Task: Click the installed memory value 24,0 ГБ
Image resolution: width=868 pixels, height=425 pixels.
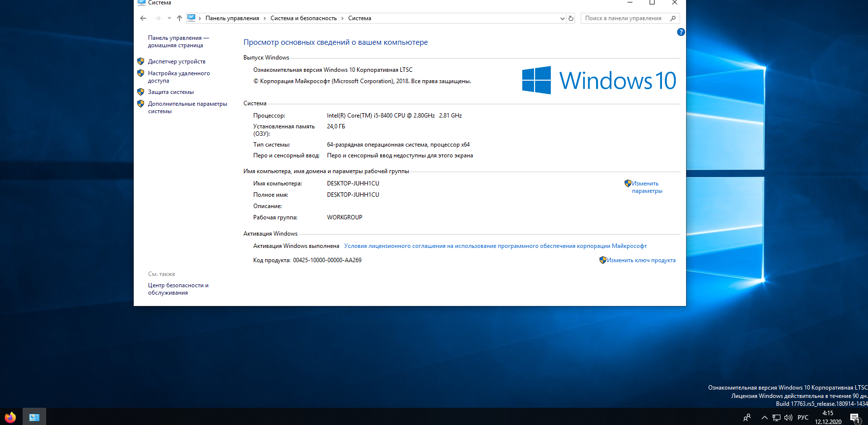Action: click(x=336, y=126)
